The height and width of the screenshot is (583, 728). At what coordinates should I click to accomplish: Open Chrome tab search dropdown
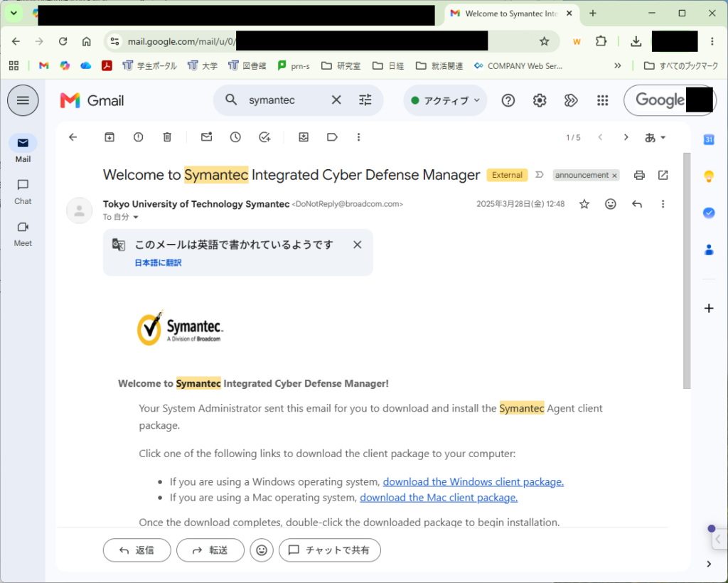(14, 14)
